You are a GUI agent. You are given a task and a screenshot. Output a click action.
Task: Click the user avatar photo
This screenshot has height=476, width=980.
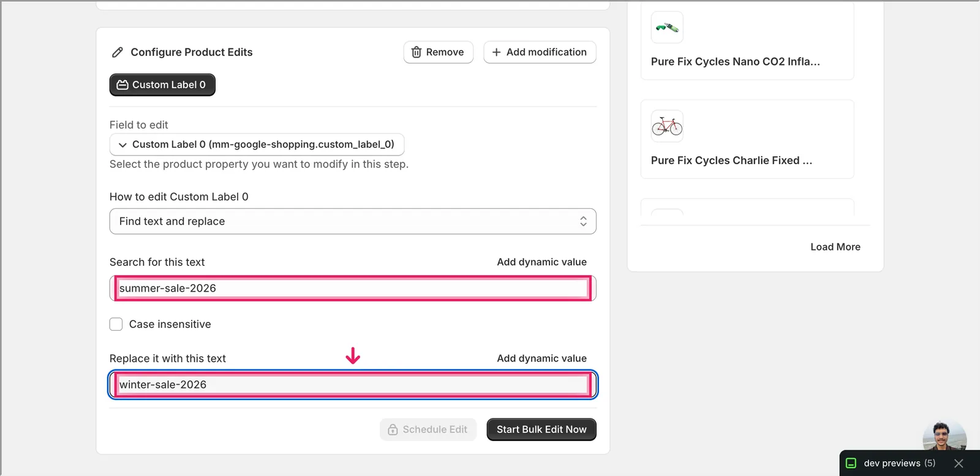pyautogui.click(x=944, y=436)
